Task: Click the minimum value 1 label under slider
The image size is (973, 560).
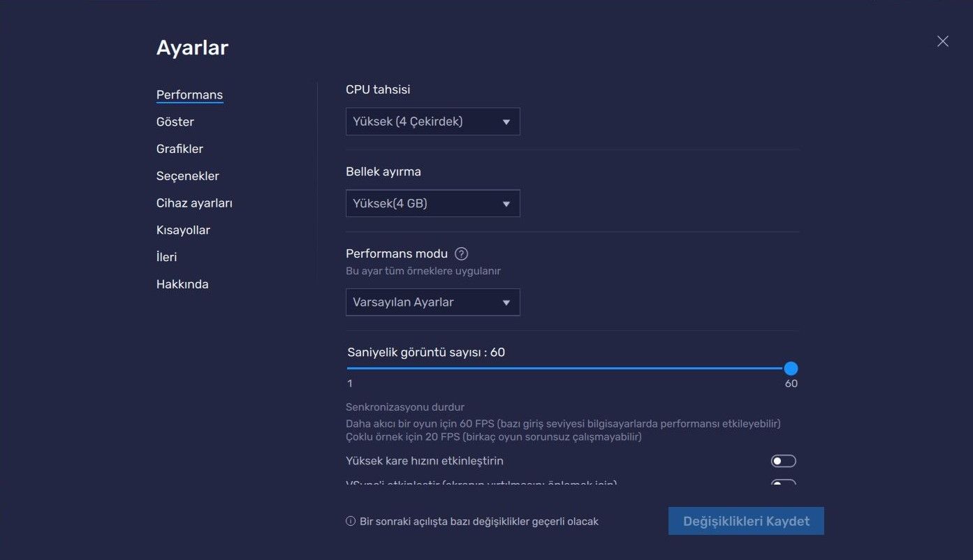Action: coord(350,383)
